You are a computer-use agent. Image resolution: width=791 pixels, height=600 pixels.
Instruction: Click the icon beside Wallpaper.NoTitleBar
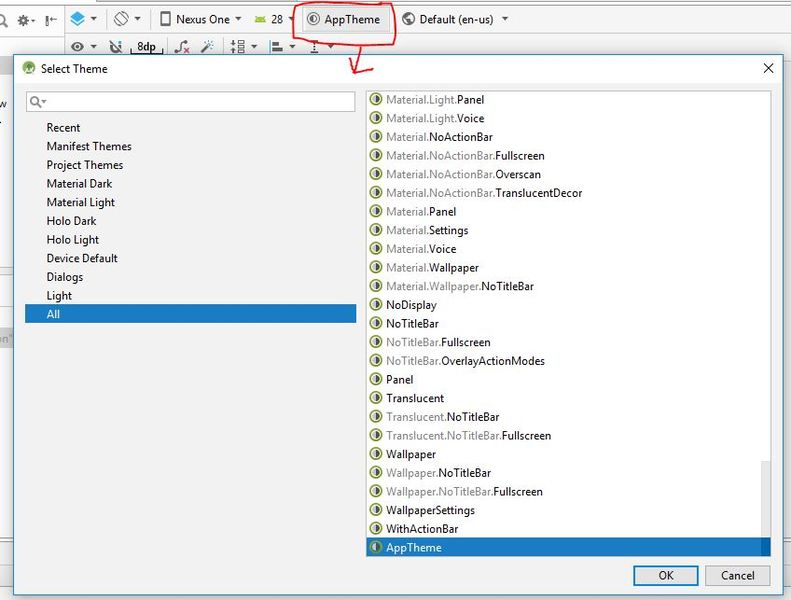click(x=376, y=472)
